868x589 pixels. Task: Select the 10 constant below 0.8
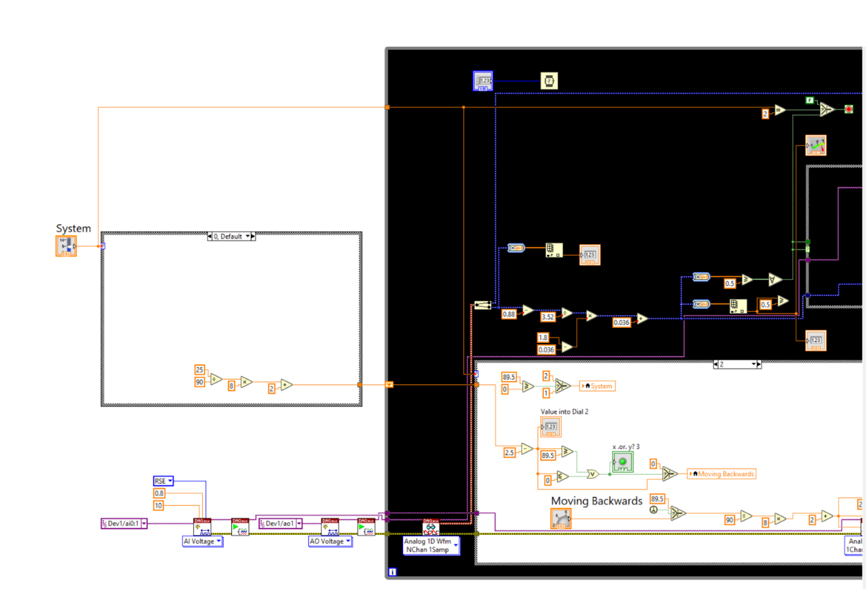159,505
